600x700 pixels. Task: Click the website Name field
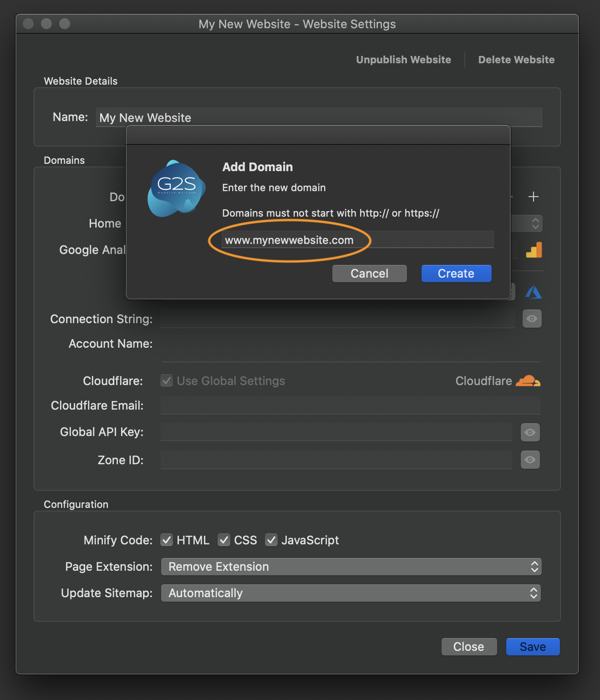pos(319,117)
